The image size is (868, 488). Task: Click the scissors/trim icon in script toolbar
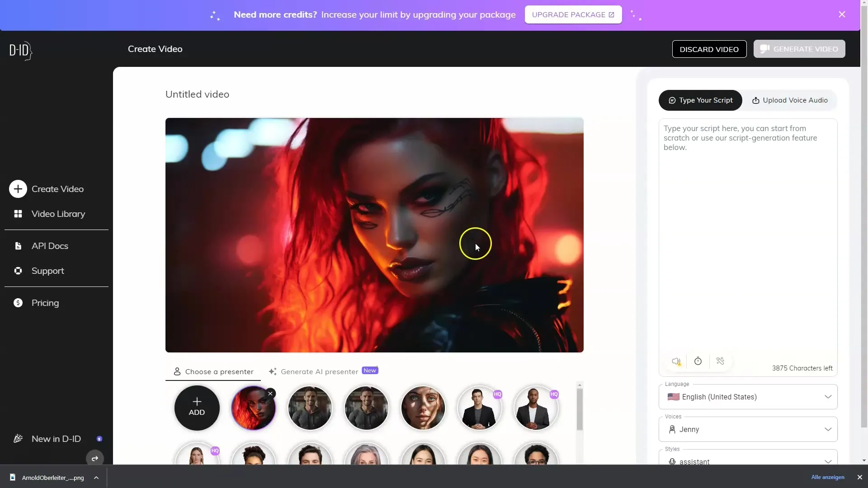click(720, 361)
